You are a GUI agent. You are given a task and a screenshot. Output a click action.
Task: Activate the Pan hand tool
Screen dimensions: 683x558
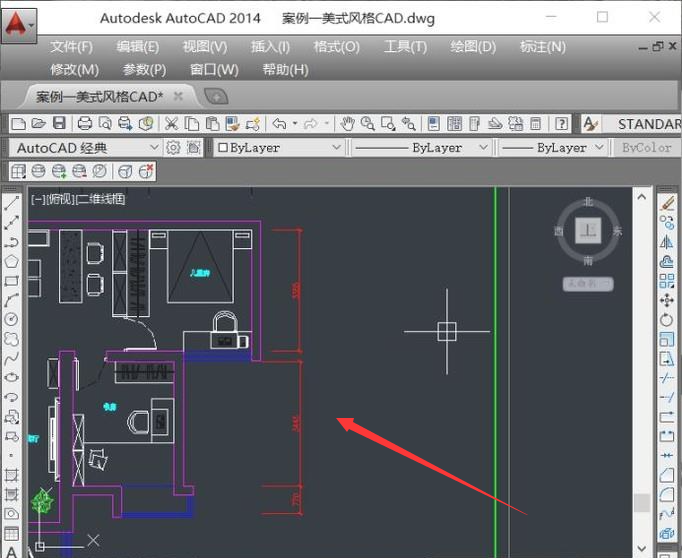tap(347, 124)
